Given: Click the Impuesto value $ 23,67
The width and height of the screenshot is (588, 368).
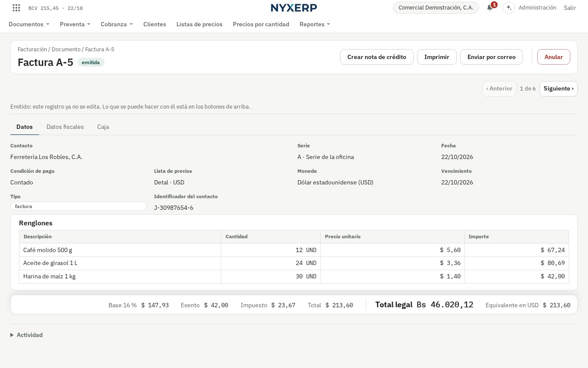Looking at the screenshot, I should point(283,305).
